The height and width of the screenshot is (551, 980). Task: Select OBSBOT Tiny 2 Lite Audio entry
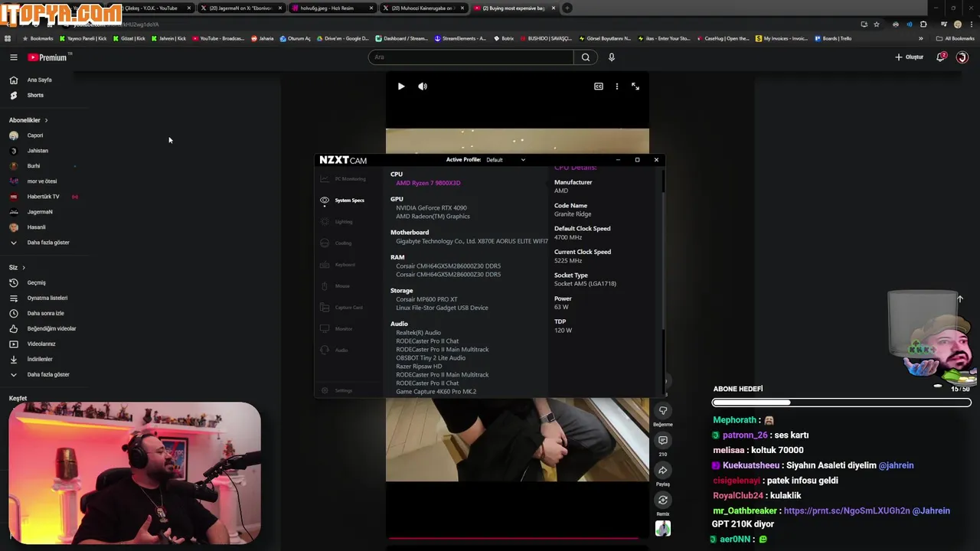click(x=430, y=358)
